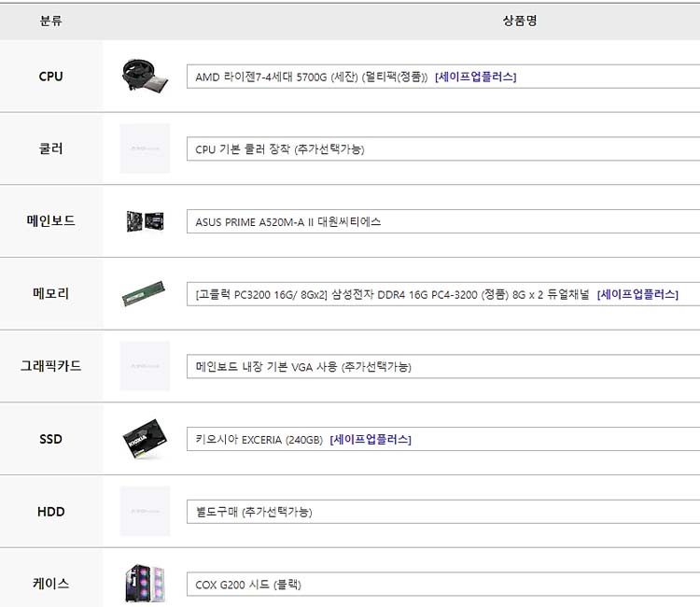The image size is (700, 607).
Task: Click the 세이프업플러스 link in the SSD row
Action: [x=371, y=440]
